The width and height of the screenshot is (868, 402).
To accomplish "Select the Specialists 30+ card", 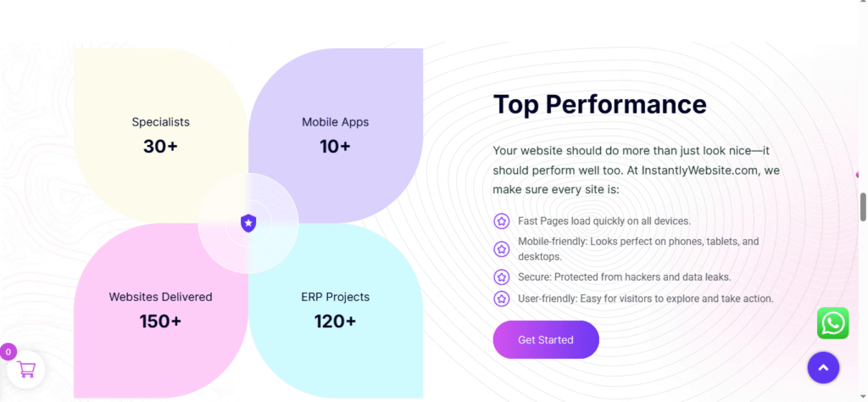I will 160,136.
